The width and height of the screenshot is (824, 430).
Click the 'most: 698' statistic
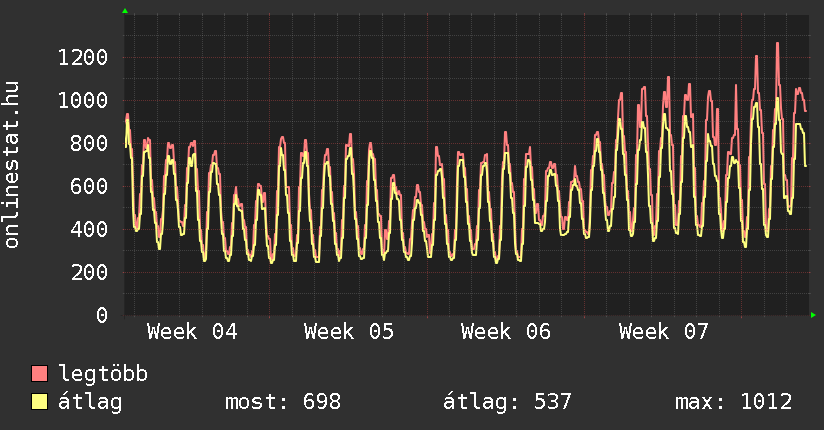click(x=283, y=402)
